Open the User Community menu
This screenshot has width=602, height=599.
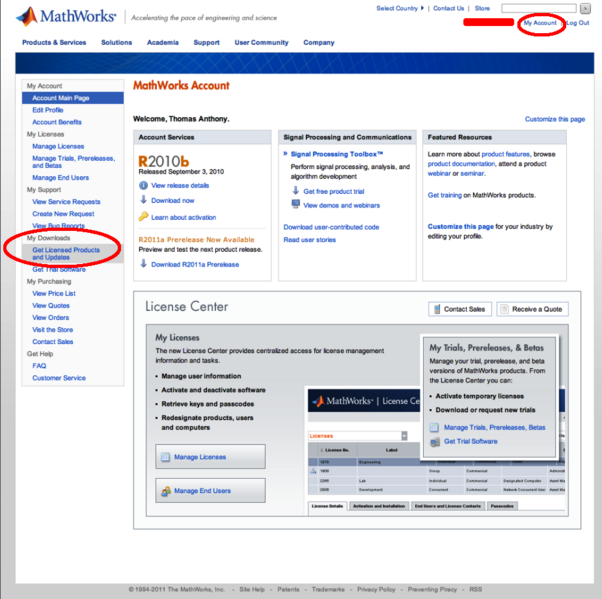261,43
